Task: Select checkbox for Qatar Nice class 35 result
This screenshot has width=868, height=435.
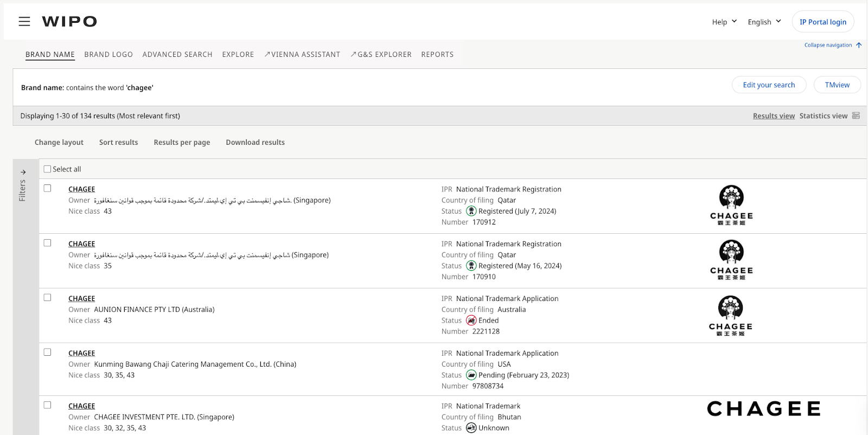Action: click(x=47, y=243)
